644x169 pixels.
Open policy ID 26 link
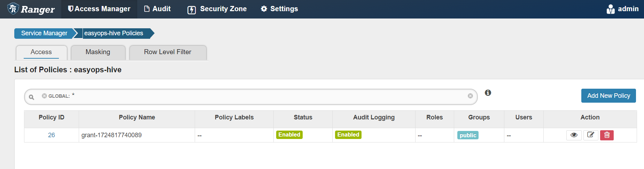[x=52, y=135]
